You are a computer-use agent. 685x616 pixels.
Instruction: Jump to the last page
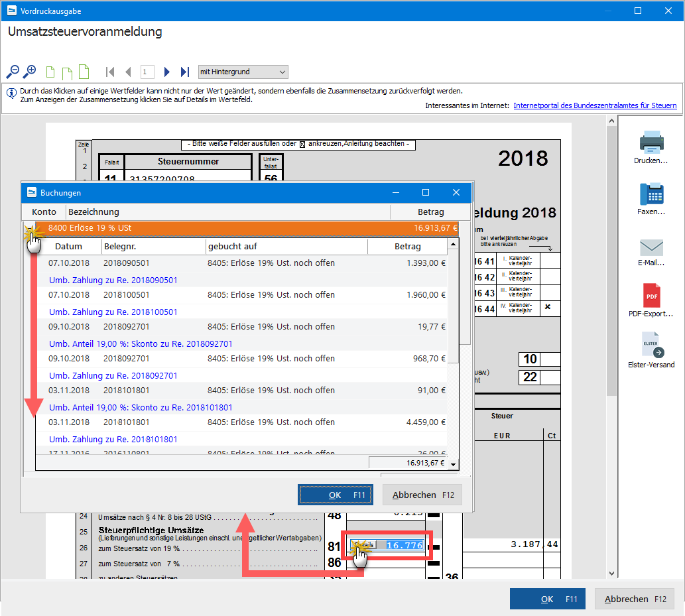pyautogui.click(x=185, y=72)
